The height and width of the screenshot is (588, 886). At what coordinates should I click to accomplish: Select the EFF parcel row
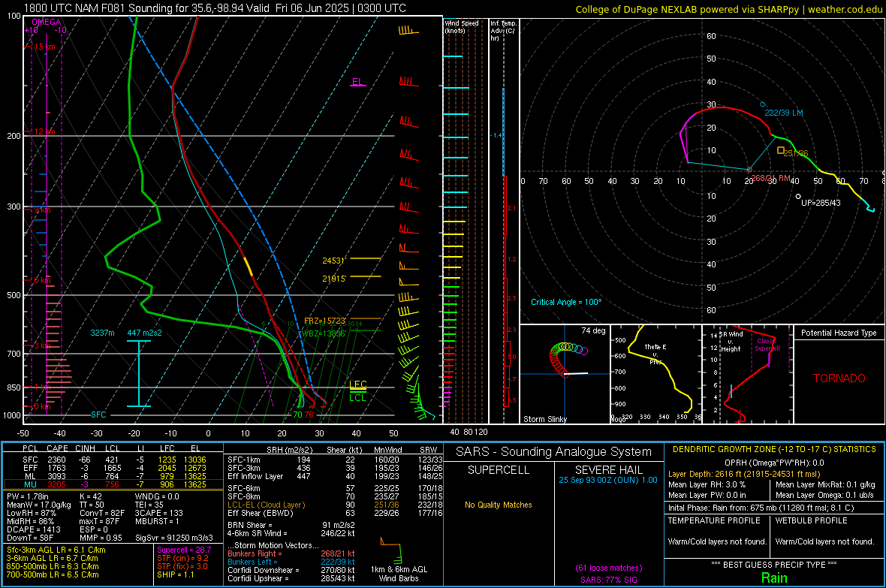(x=113, y=468)
